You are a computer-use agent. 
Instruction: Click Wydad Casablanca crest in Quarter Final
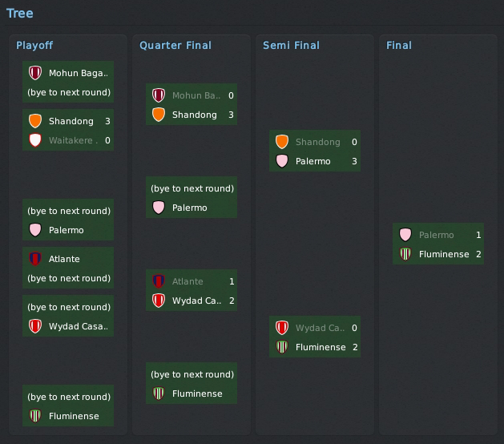tap(159, 301)
